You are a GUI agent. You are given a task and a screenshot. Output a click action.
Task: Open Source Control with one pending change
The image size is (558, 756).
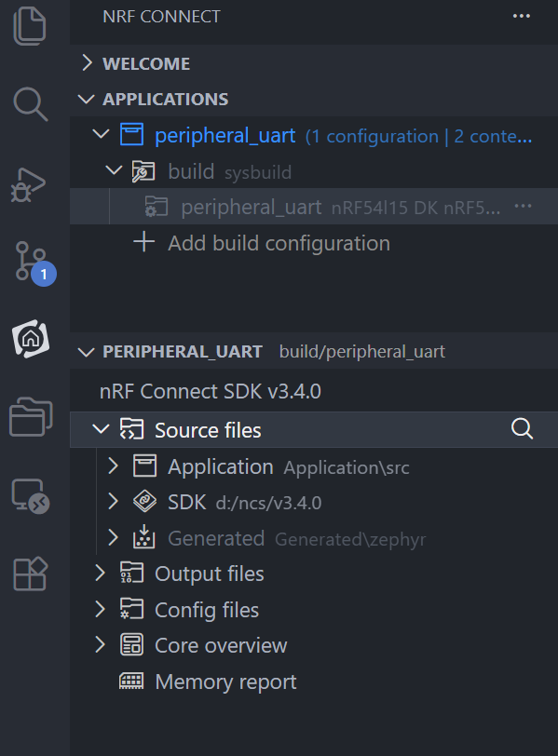pos(34,263)
